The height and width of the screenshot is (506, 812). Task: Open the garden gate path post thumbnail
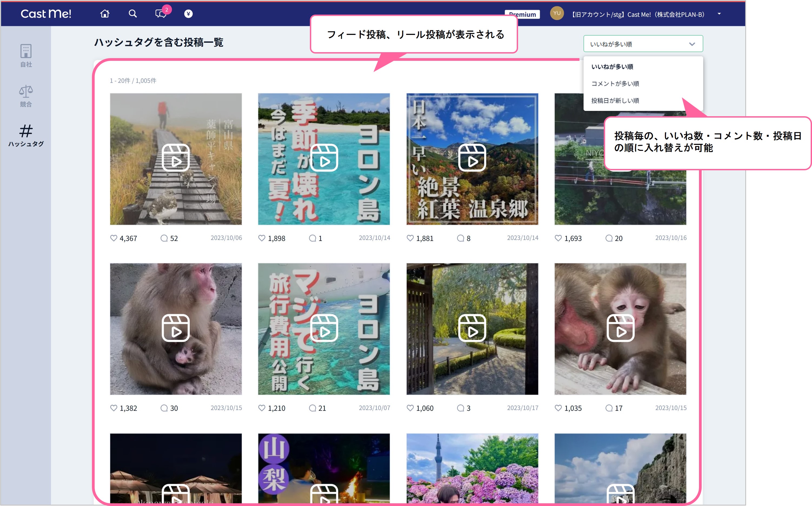(472, 329)
